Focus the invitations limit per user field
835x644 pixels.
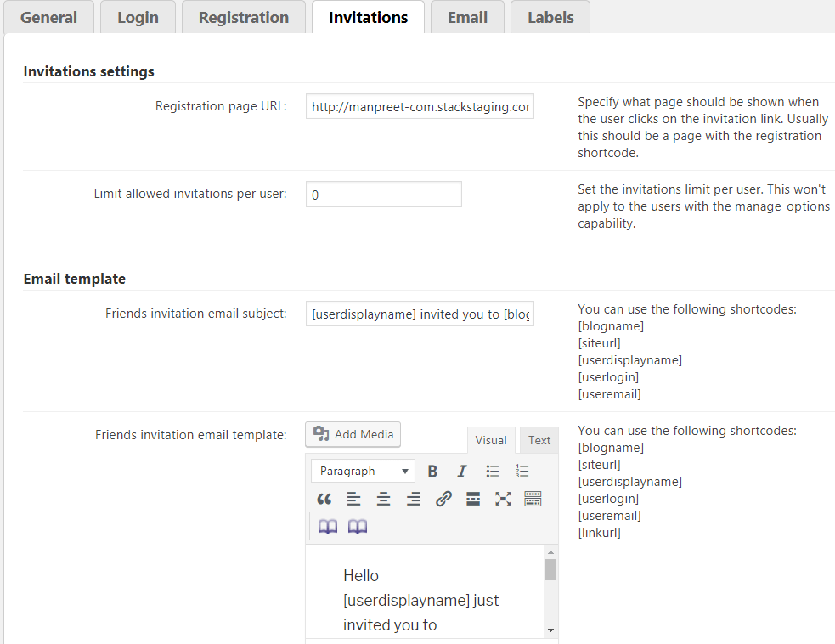[x=383, y=195]
